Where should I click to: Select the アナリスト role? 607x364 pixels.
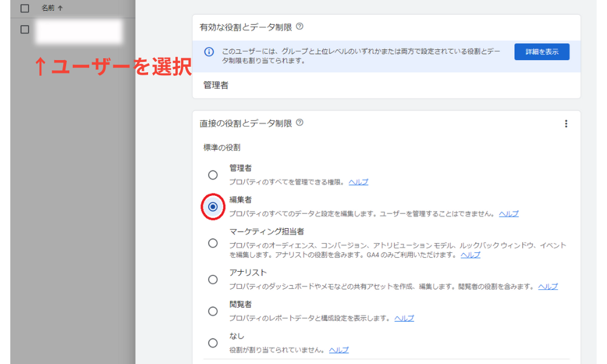[213, 280]
